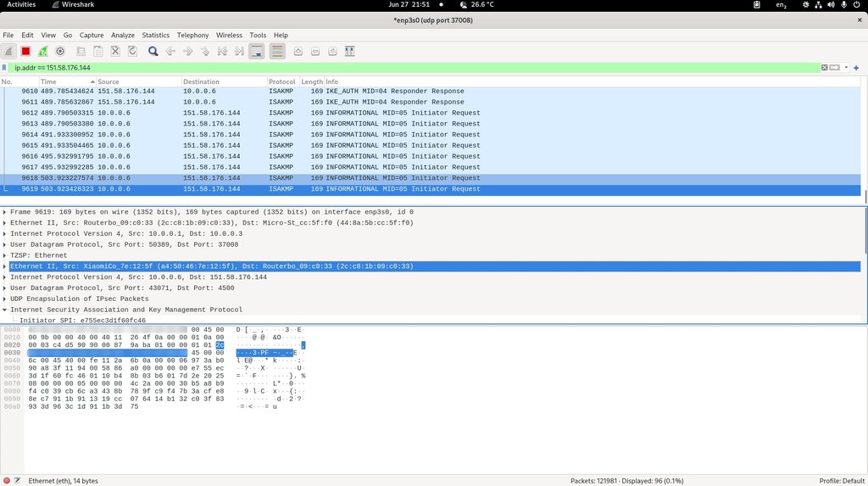Expand the Frame 9619 details
The image size is (868, 486).
tap(5, 212)
